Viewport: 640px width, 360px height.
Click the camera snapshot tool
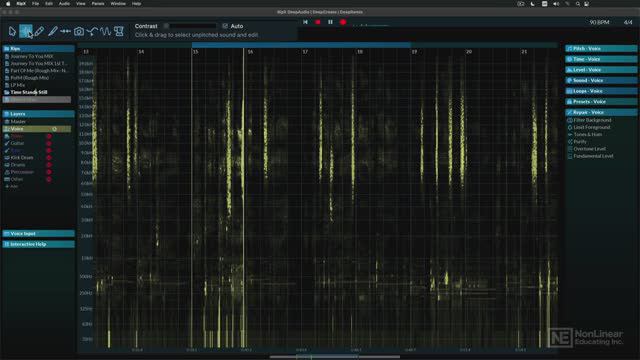coord(79,31)
